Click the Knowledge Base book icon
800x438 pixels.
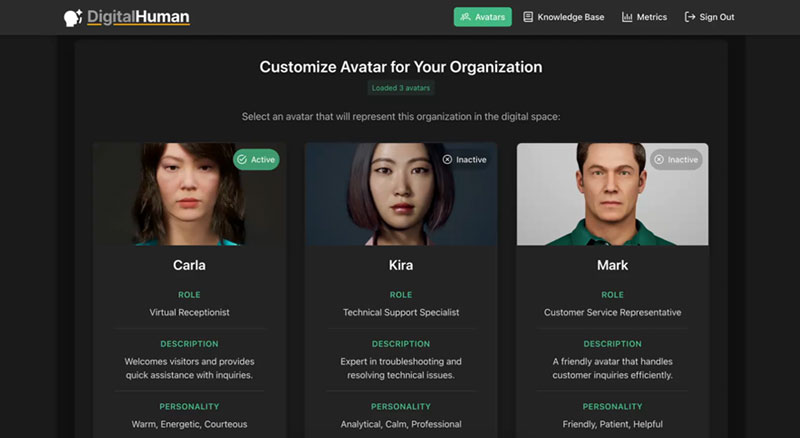(528, 17)
